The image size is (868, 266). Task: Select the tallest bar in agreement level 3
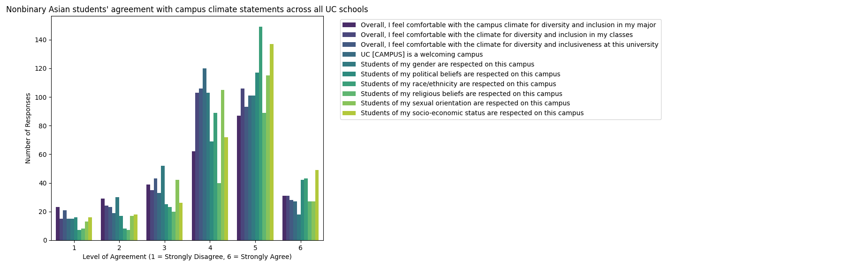[163, 203]
